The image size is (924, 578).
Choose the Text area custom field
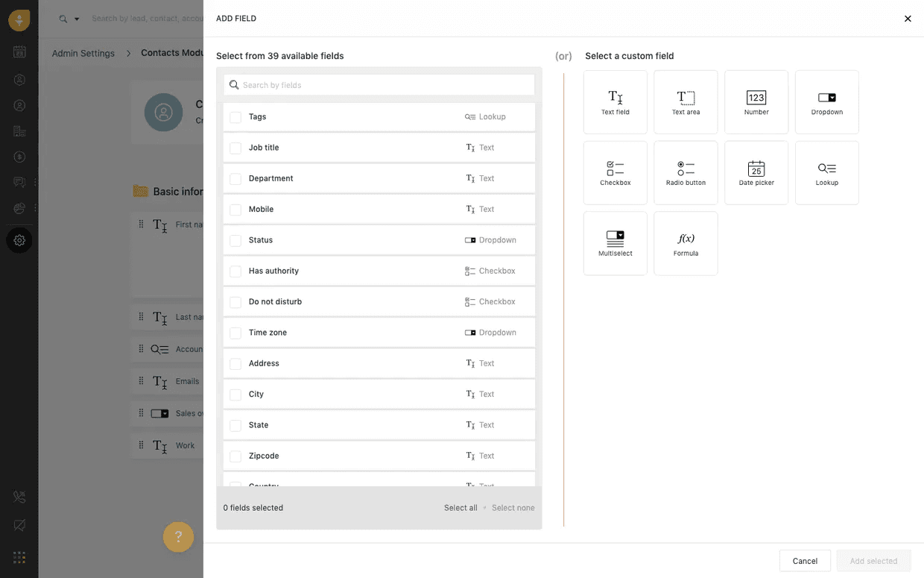point(686,102)
